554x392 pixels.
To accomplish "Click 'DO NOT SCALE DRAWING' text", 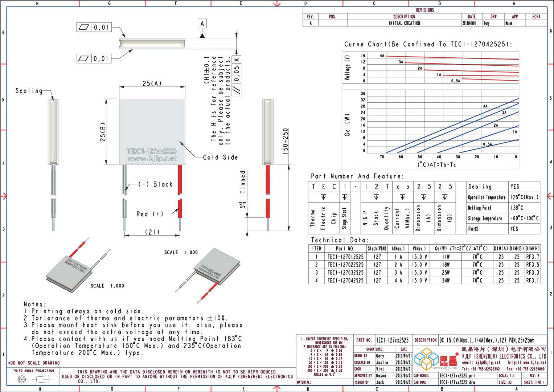I will (34, 363).
